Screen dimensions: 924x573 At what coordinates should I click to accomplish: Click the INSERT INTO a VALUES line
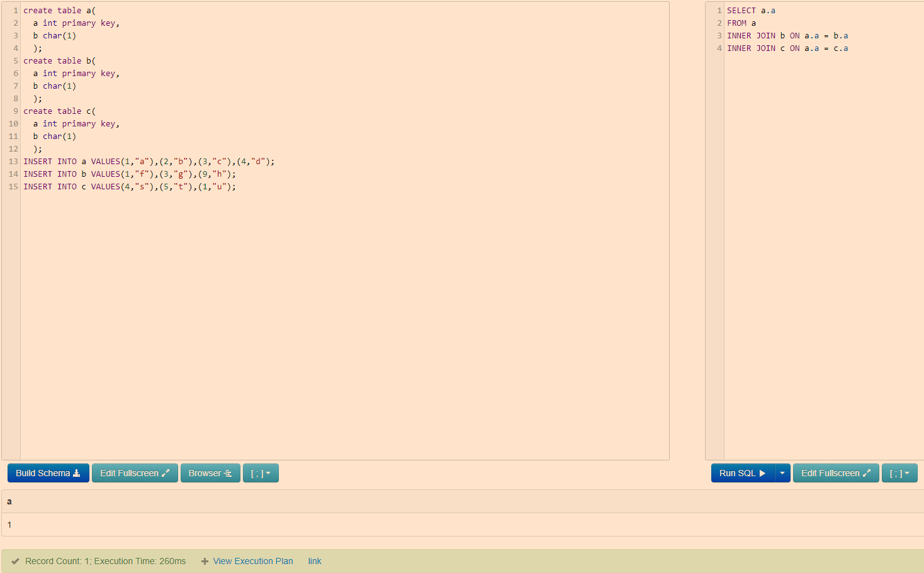(x=149, y=162)
